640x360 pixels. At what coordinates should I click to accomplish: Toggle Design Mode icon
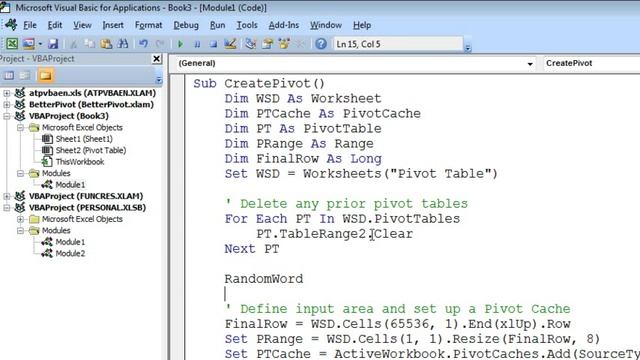click(230, 44)
